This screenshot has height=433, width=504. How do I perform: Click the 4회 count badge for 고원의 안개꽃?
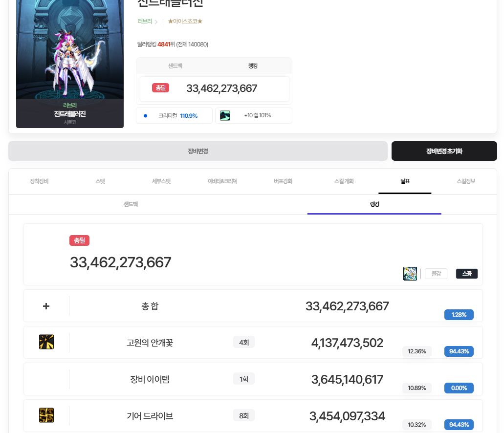(x=244, y=343)
